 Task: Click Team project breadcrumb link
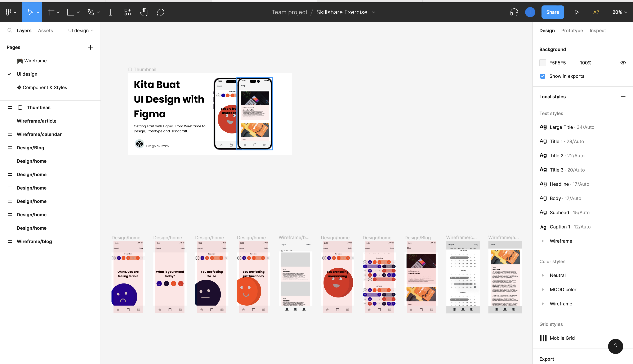pos(289,12)
